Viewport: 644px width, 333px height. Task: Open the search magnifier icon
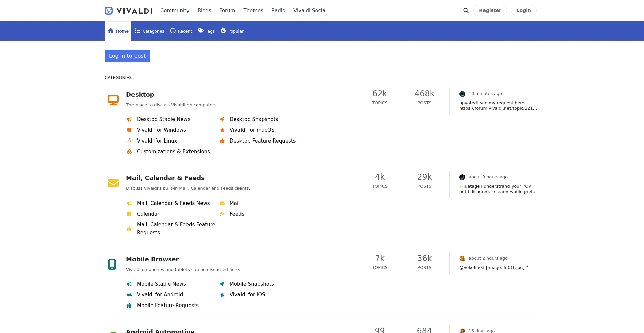[466, 11]
